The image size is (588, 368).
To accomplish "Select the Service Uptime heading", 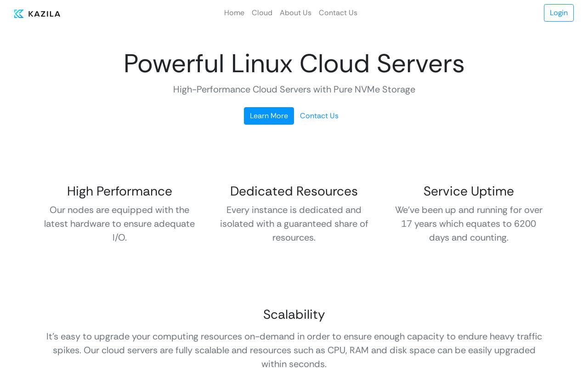I will click(469, 191).
